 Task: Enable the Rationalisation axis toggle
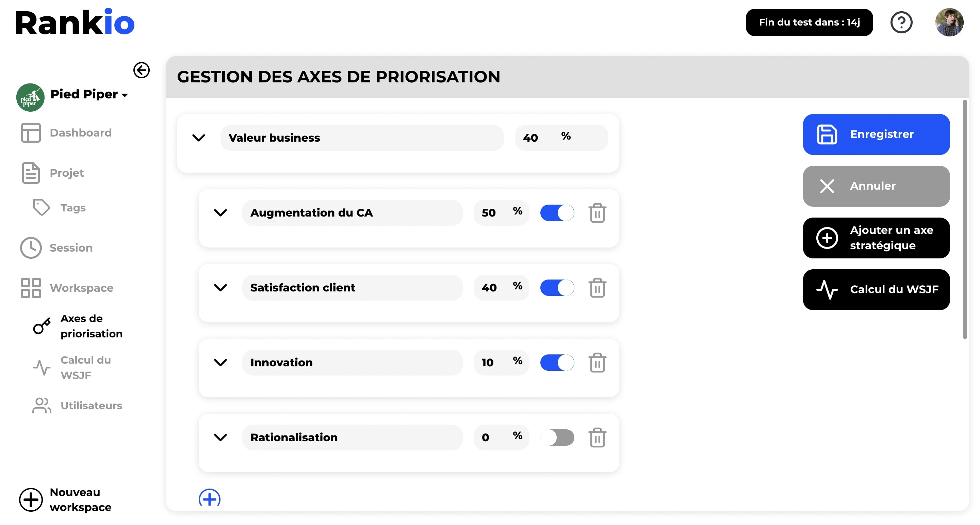[557, 437]
